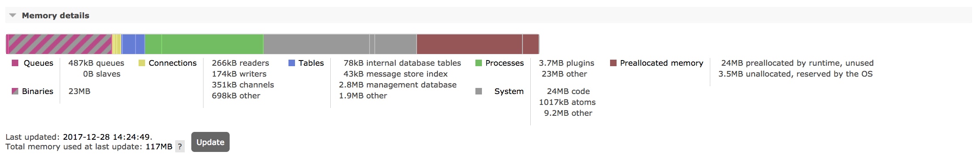This screenshot has width=980, height=165.
Task: Open the total memory help question mark
Action: [180, 147]
